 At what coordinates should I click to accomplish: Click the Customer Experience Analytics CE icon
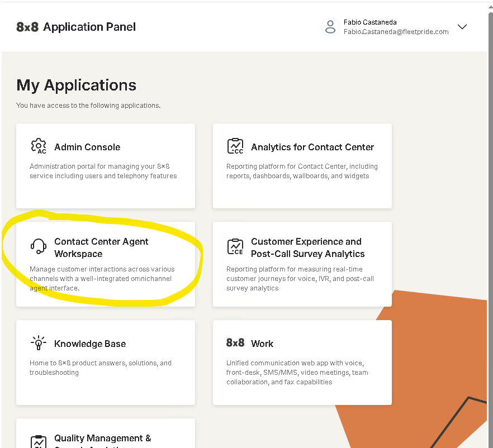235,246
